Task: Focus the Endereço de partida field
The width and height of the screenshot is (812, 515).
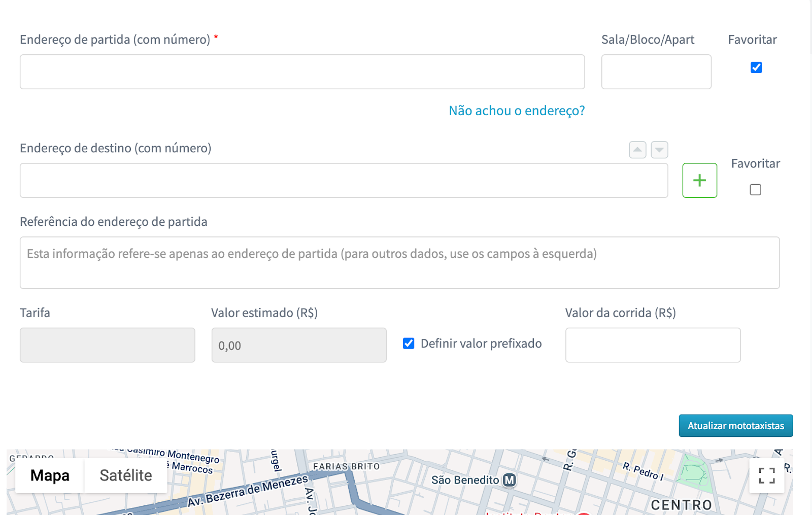Action: (x=302, y=72)
